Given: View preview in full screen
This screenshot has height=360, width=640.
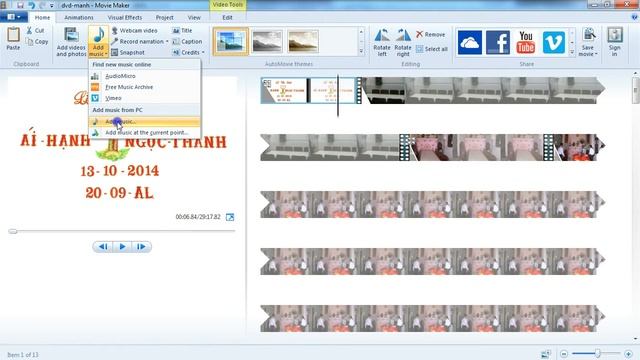Looking at the screenshot, I should coord(230,217).
